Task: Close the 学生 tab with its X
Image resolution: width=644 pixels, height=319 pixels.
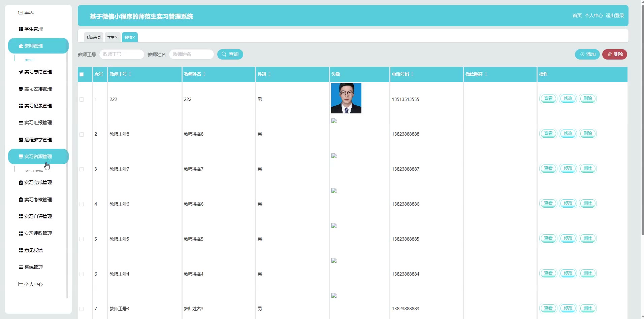Action: pos(116,37)
